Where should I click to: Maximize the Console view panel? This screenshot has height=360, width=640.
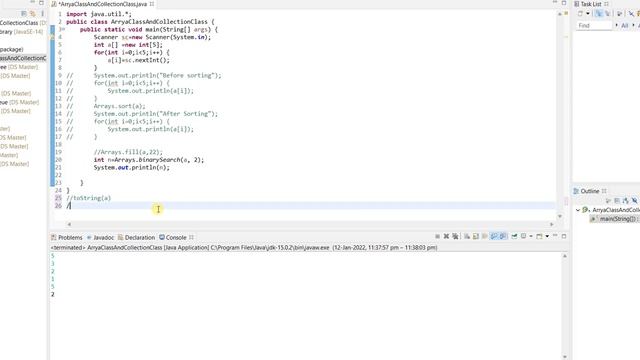click(564, 236)
